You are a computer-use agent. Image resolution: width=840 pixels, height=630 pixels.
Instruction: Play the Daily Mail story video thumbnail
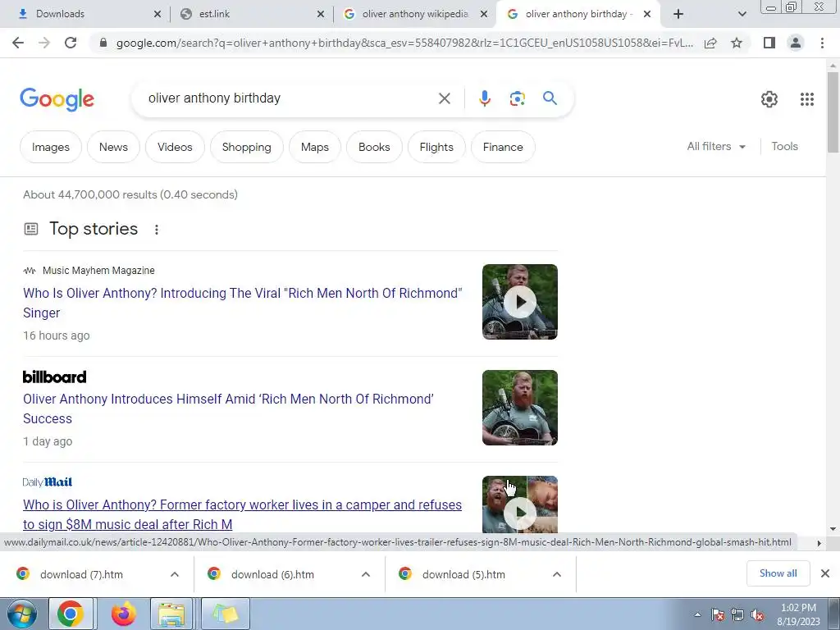(519, 504)
